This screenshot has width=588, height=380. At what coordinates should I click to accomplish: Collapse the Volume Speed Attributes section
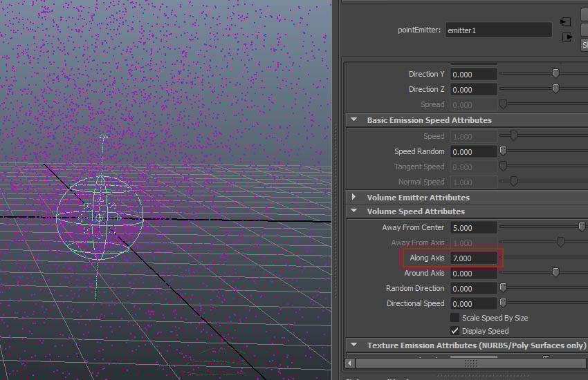(354, 211)
